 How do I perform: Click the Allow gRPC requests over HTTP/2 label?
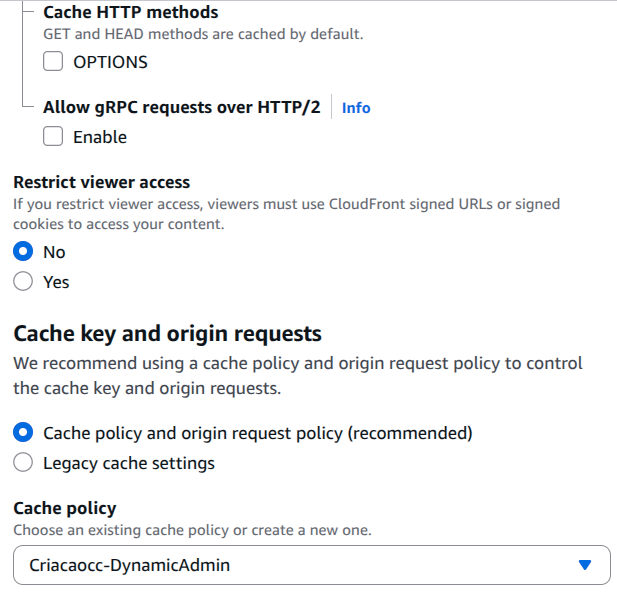(x=182, y=107)
